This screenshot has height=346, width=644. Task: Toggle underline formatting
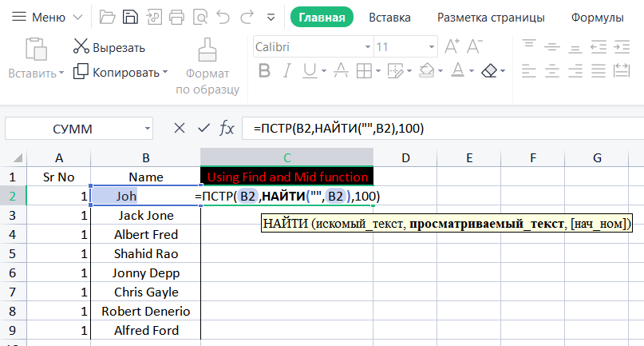310,71
